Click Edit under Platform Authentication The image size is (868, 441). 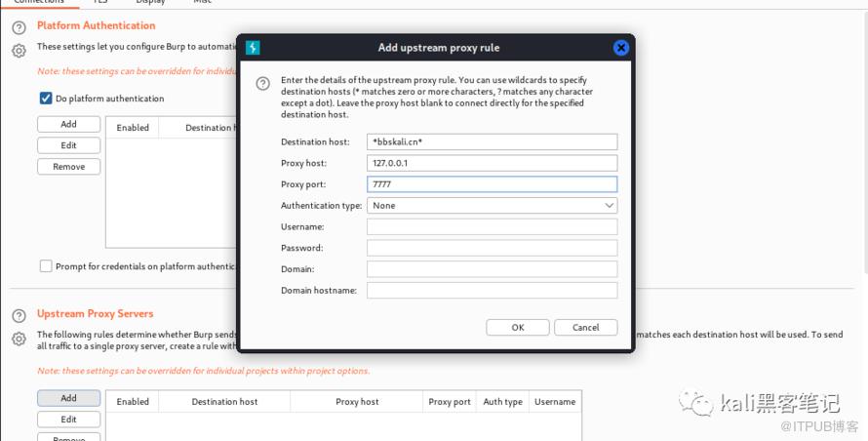[68, 145]
